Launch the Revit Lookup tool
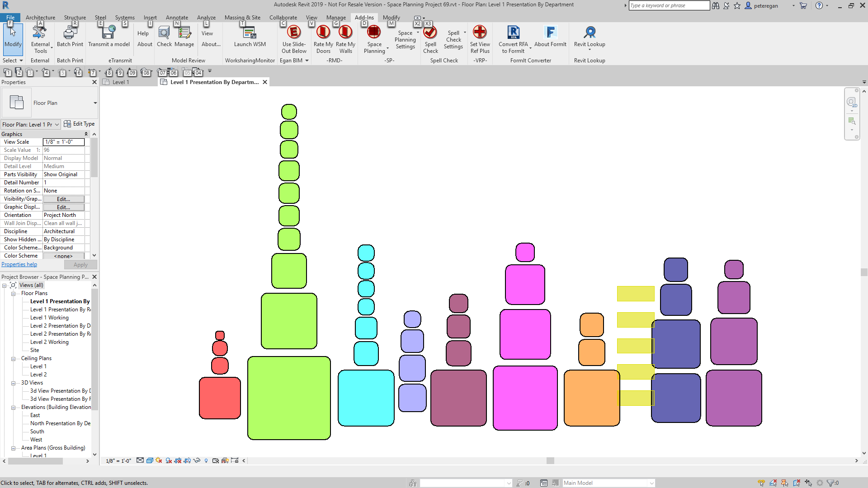 [589, 33]
